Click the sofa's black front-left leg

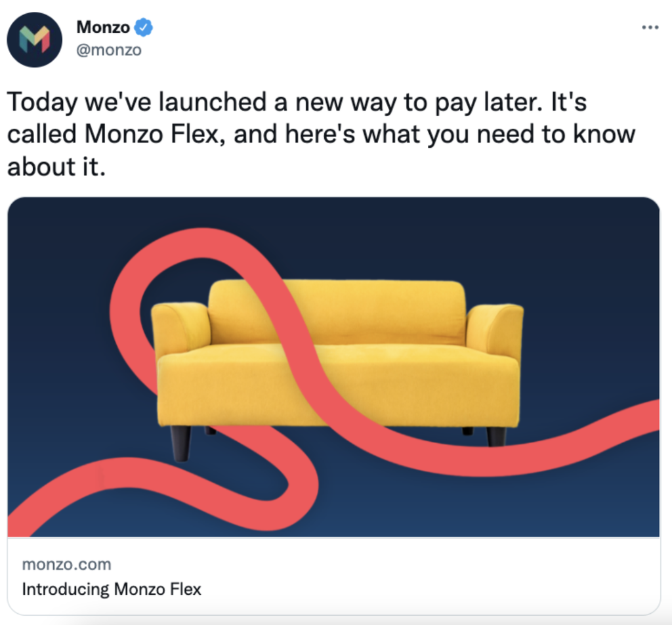coord(180,443)
